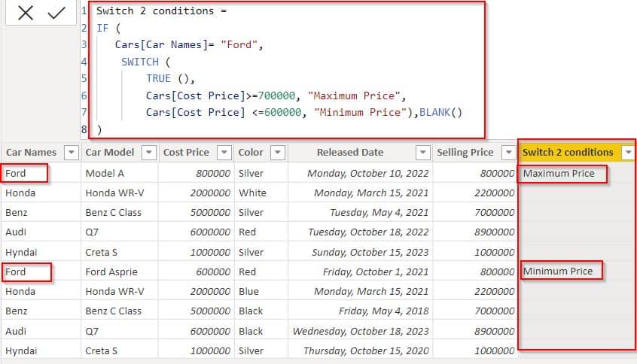Viewport: 637px width, 364px height.
Task: Click inside the DAX formula editor
Action: (286, 70)
